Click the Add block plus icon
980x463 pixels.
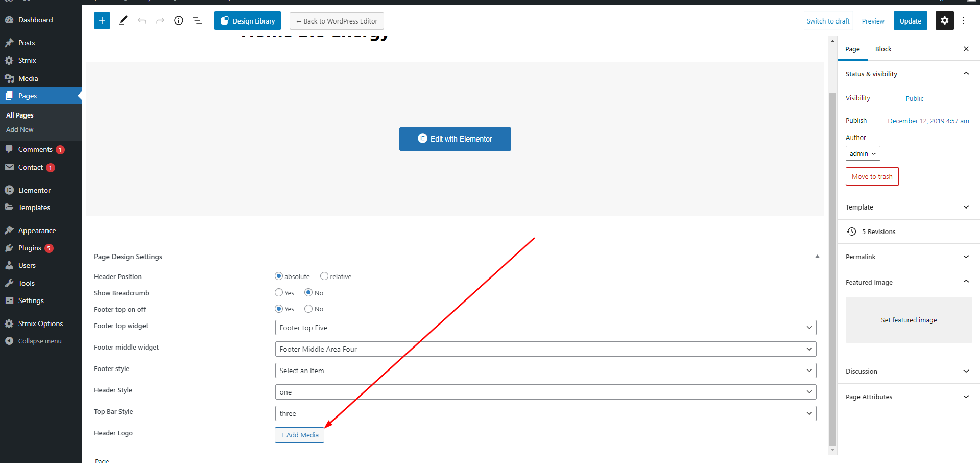[102, 20]
